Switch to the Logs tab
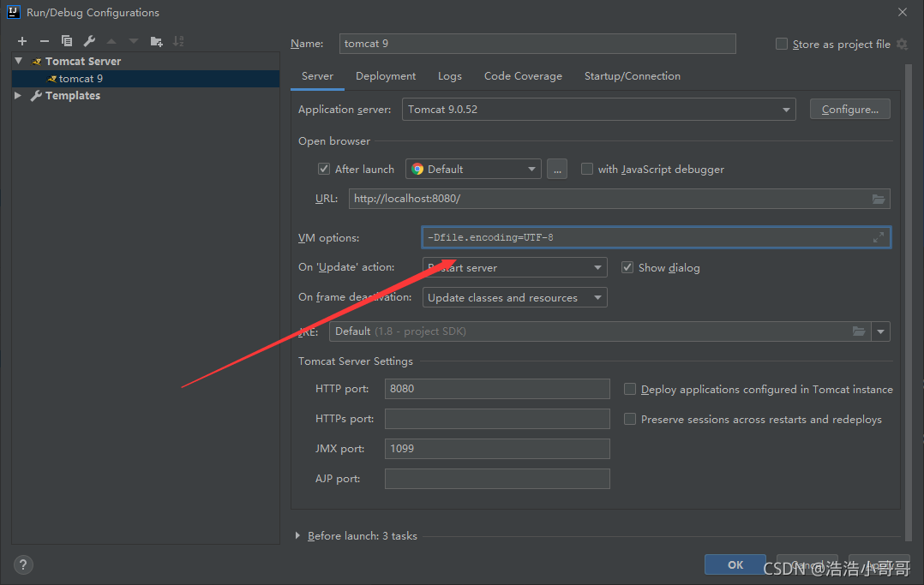Image resolution: width=924 pixels, height=585 pixels. click(x=450, y=76)
